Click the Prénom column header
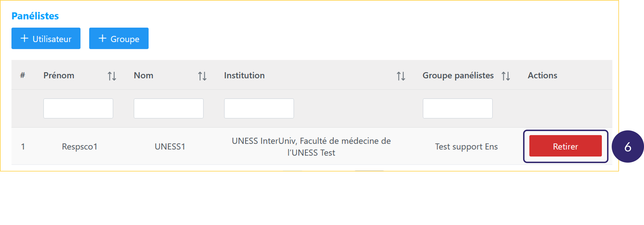644x225 pixels. coord(59,76)
